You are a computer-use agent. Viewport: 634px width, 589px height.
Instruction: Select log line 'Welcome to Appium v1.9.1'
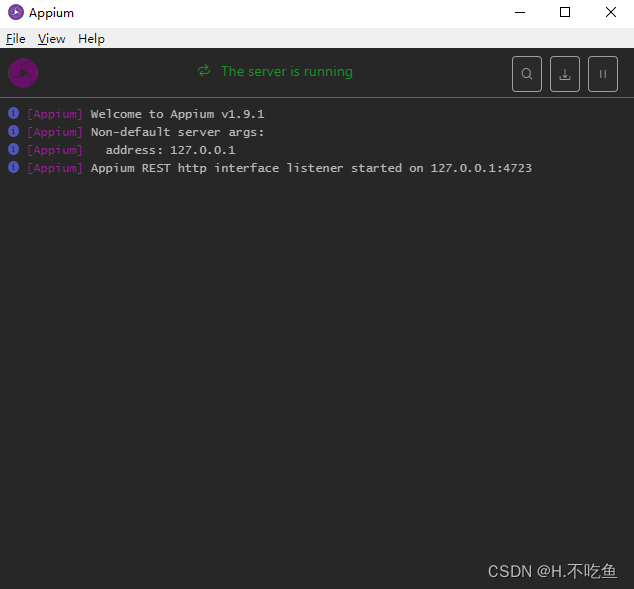pos(177,114)
